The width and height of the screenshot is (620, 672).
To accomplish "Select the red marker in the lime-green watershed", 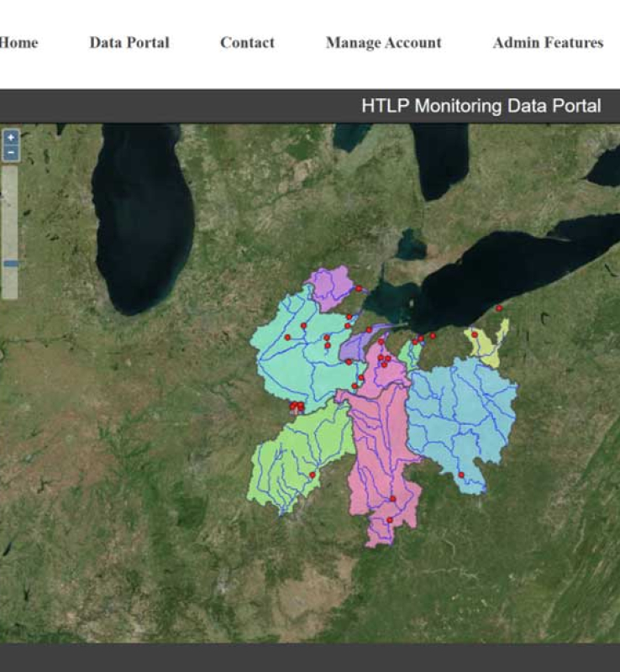I will [x=312, y=475].
